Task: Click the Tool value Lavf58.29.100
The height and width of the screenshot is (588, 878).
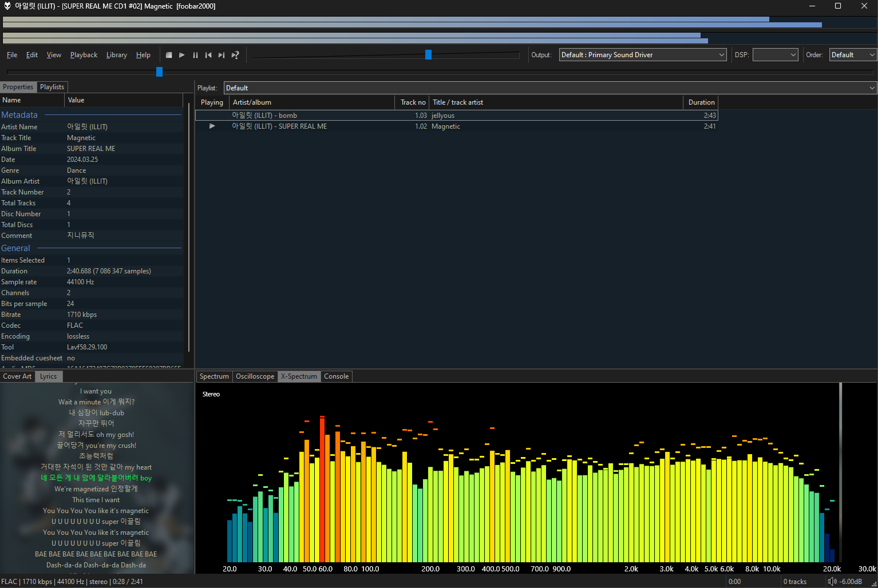Action: click(x=87, y=347)
